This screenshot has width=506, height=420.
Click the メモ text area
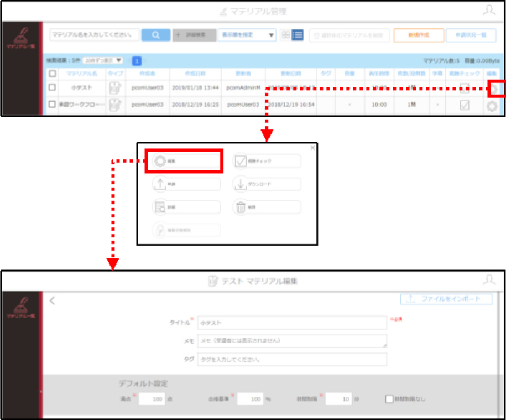click(x=292, y=341)
